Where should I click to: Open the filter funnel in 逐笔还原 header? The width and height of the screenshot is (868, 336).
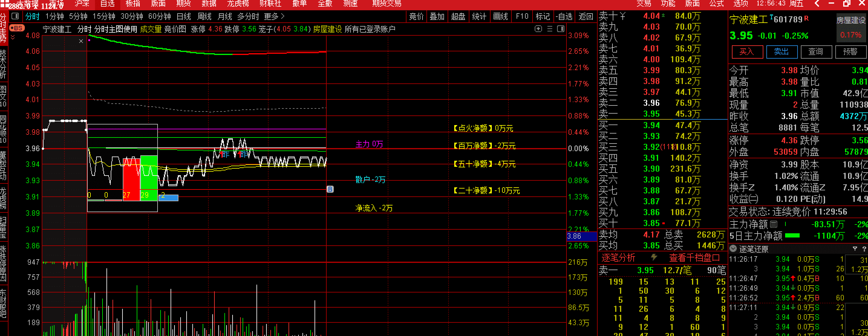click(x=855, y=249)
